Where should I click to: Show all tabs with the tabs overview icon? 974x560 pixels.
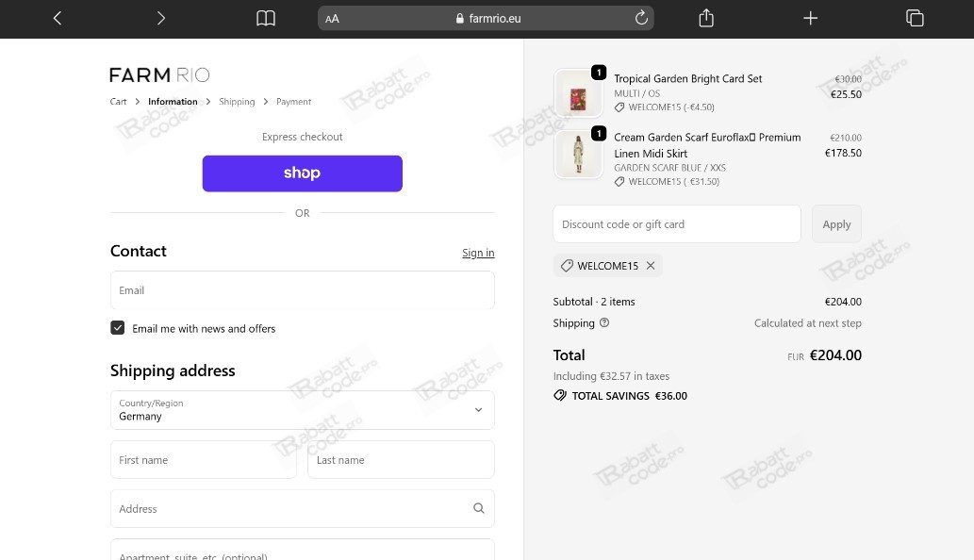click(x=914, y=18)
